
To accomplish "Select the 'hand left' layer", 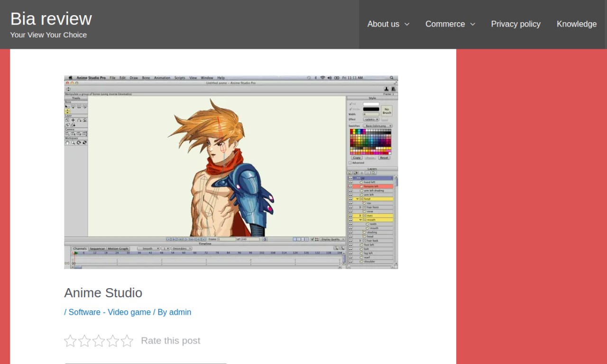I will (373, 182).
